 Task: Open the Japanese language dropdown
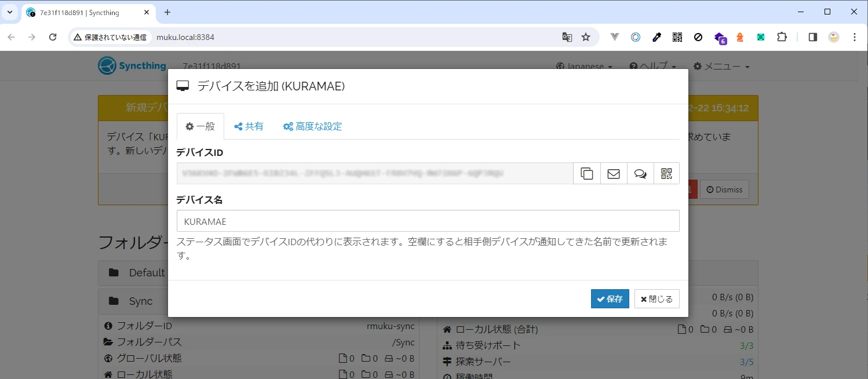point(583,67)
